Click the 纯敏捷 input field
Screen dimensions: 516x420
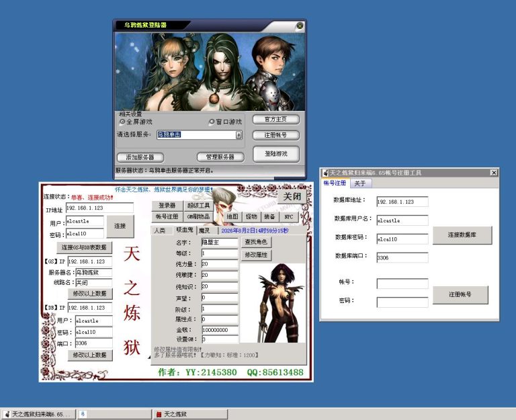220,275
